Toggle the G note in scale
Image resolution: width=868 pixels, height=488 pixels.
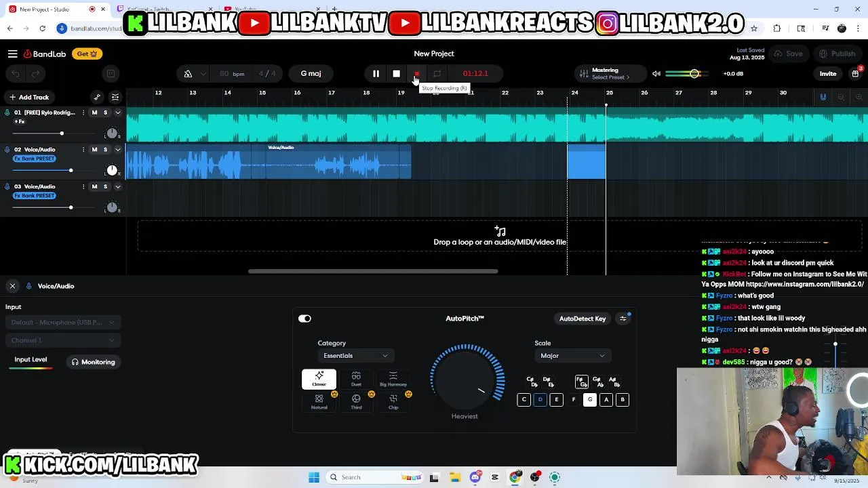(590, 400)
